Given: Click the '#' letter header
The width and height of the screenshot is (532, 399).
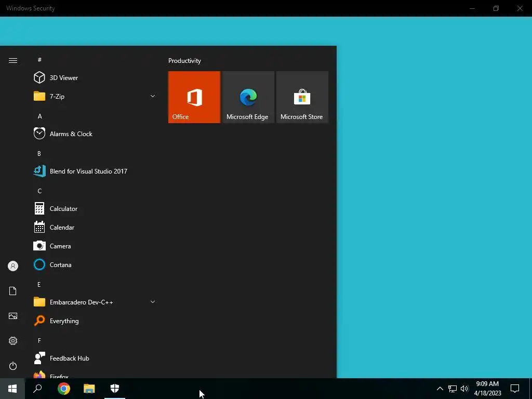Looking at the screenshot, I should click(x=39, y=60).
